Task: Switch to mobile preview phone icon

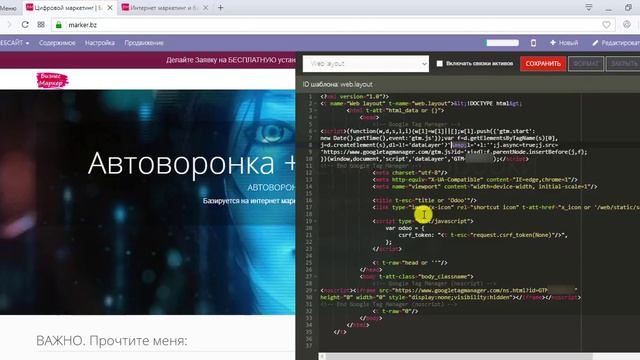Action: tap(533, 43)
